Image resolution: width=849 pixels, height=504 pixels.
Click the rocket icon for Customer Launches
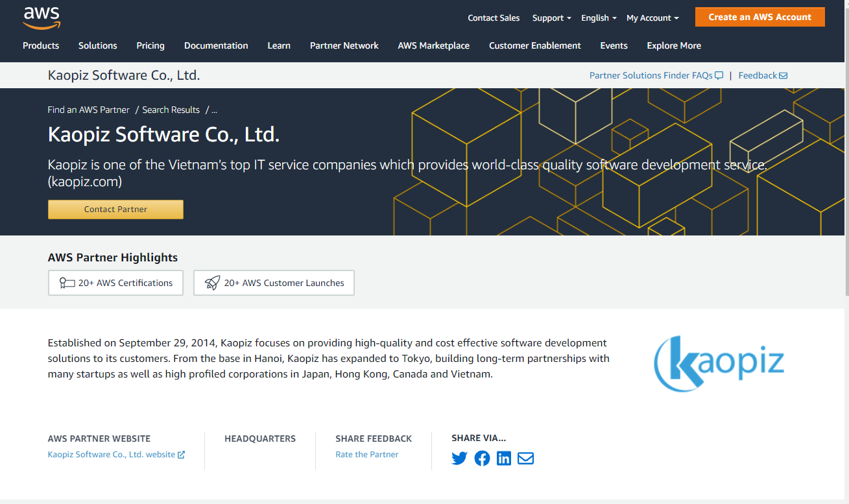(212, 282)
